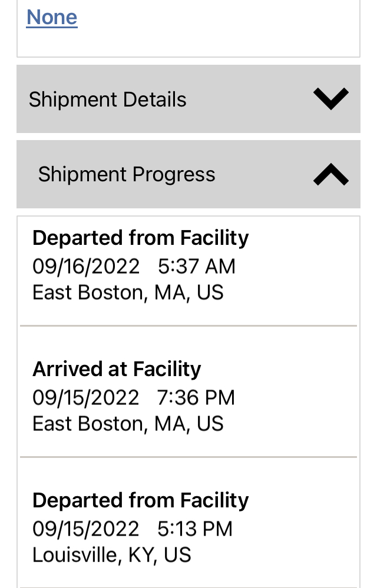The image size is (377, 588).
Task: Tap the Shipment Progress header label
Action: [x=127, y=175]
